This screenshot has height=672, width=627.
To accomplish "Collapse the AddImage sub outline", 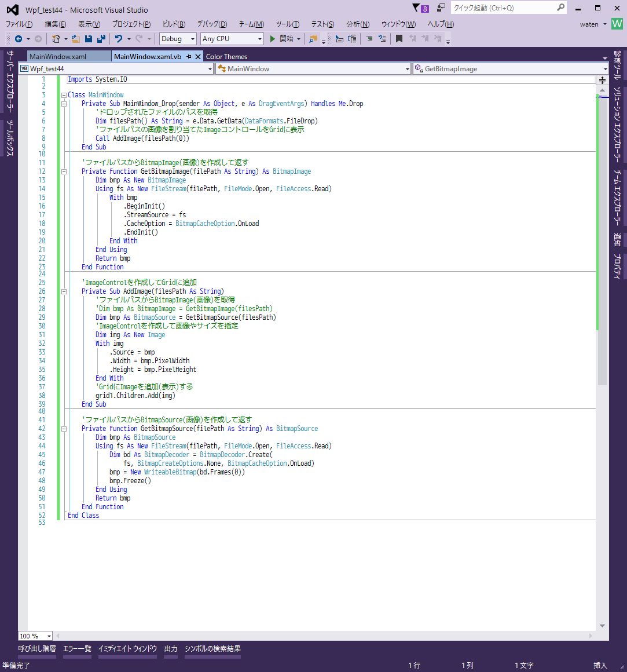I will [64, 291].
